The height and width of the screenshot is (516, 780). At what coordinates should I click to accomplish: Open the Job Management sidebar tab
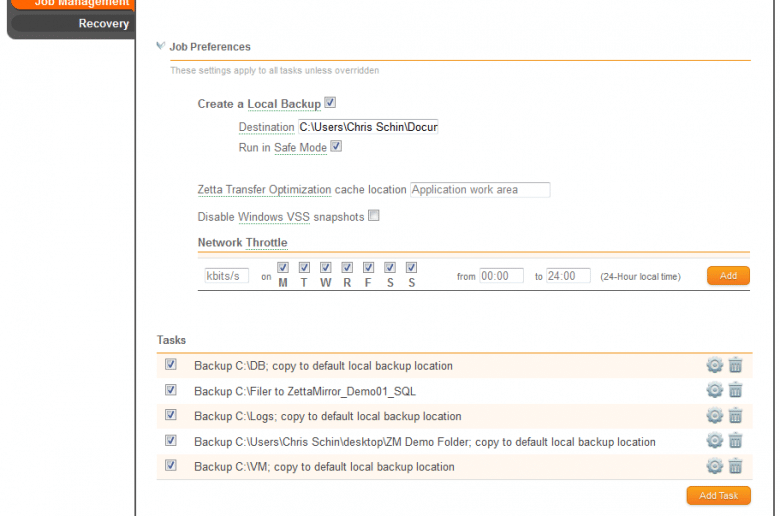pos(73,4)
